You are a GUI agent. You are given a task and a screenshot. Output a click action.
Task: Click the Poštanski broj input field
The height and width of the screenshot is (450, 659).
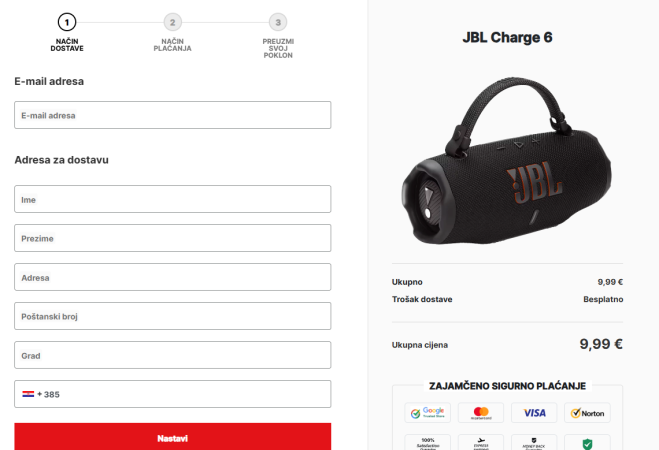tap(173, 316)
